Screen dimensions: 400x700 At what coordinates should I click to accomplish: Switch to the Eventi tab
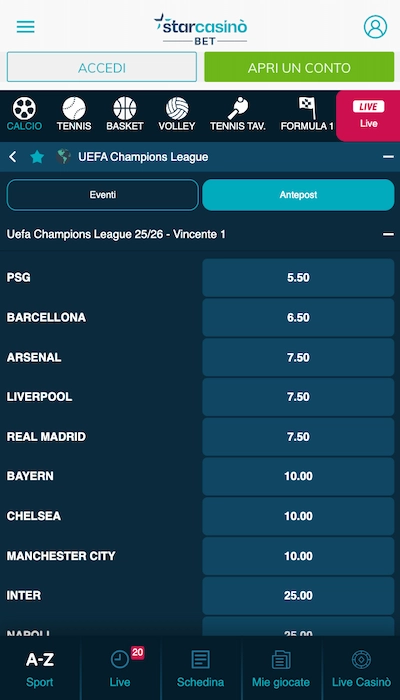pos(103,195)
